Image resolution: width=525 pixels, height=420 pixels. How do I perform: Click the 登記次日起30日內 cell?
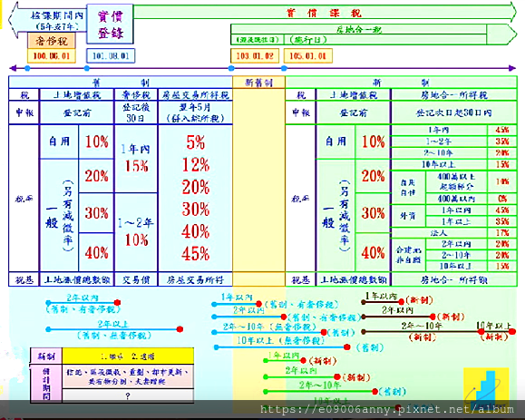(x=453, y=112)
